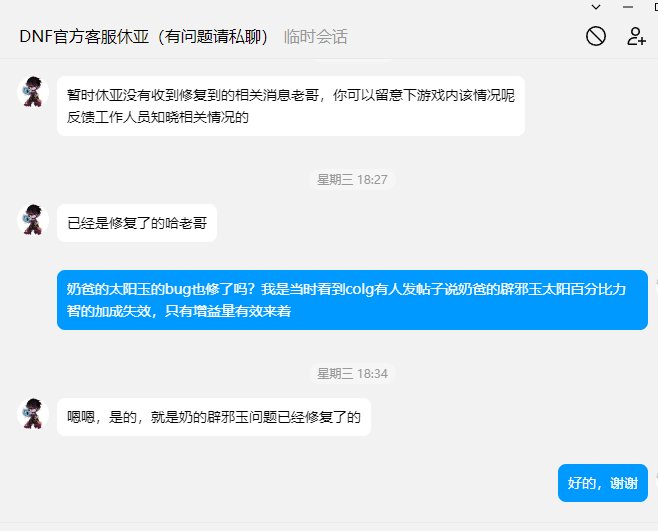Select the blue '奶爸的太阳玉的bug' message bubble

[352, 300]
